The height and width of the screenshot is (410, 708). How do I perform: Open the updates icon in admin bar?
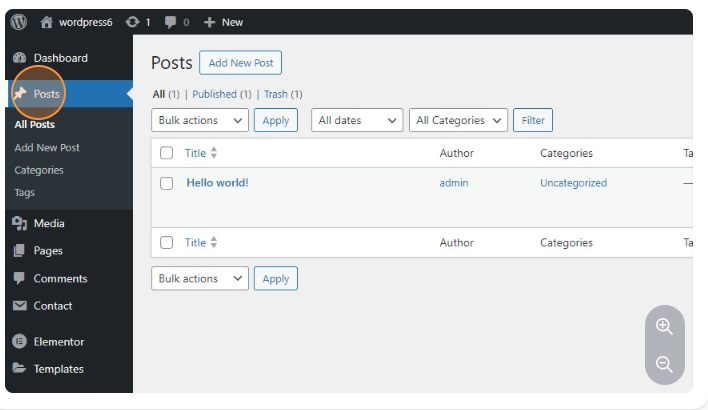pos(132,21)
